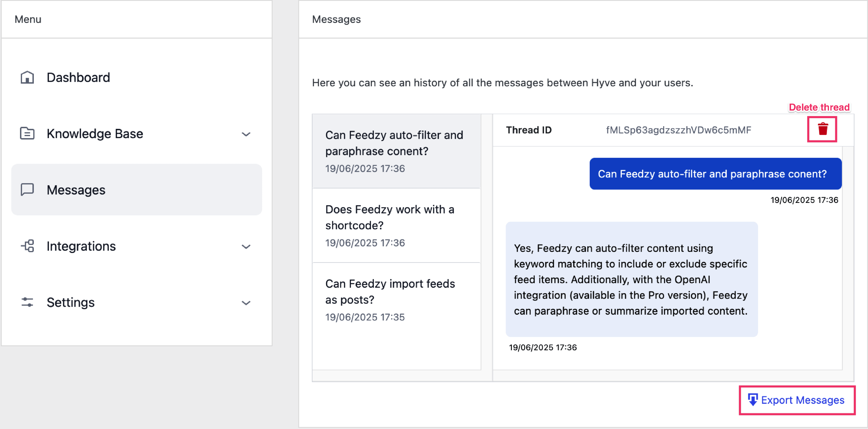Click the Export Messages link
This screenshot has height=429, width=868.
pyautogui.click(x=802, y=400)
